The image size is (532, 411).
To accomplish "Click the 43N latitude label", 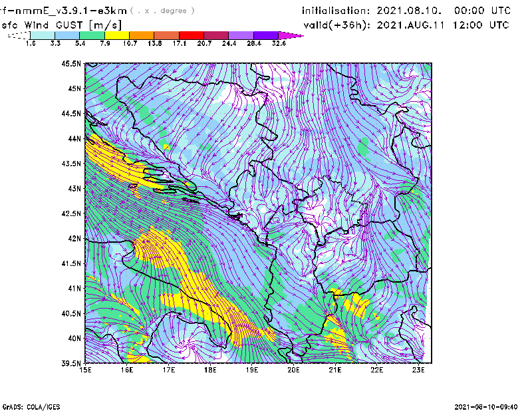I will [x=74, y=188].
